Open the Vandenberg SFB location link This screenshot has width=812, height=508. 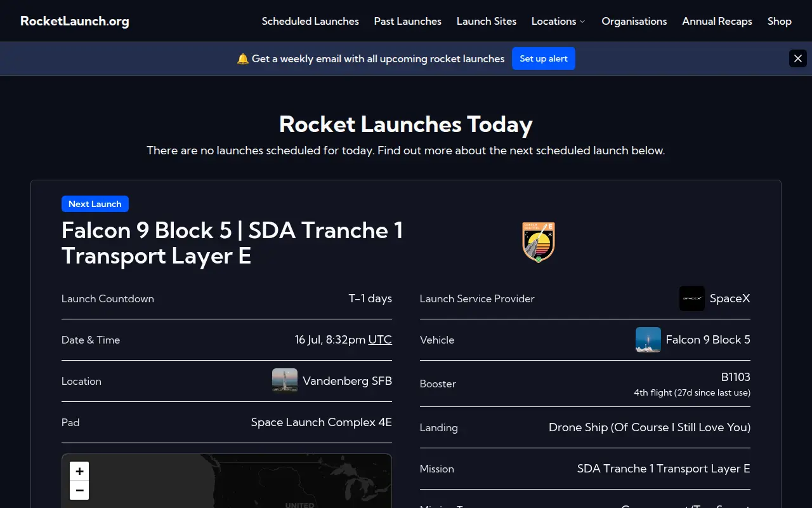click(x=347, y=381)
